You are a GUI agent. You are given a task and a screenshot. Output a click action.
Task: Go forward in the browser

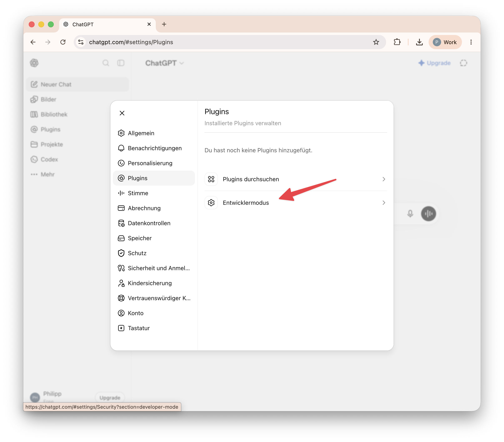coord(48,42)
